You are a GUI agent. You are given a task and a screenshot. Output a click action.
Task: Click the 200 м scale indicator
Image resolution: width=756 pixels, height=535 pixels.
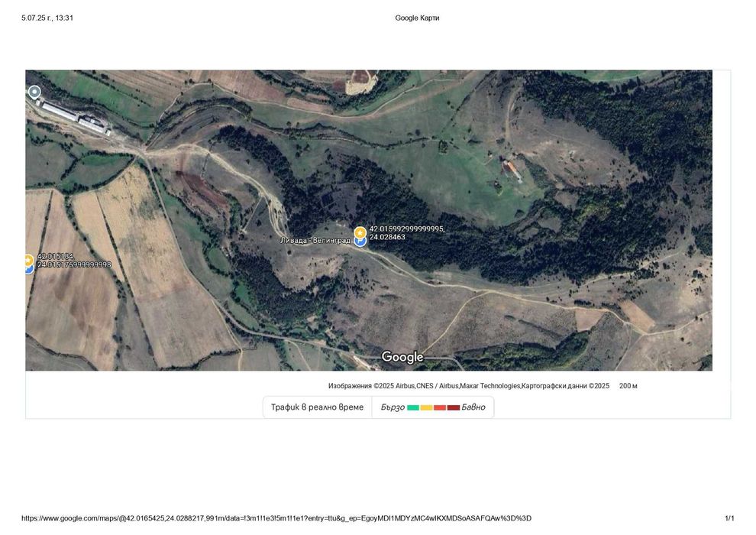click(628, 386)
